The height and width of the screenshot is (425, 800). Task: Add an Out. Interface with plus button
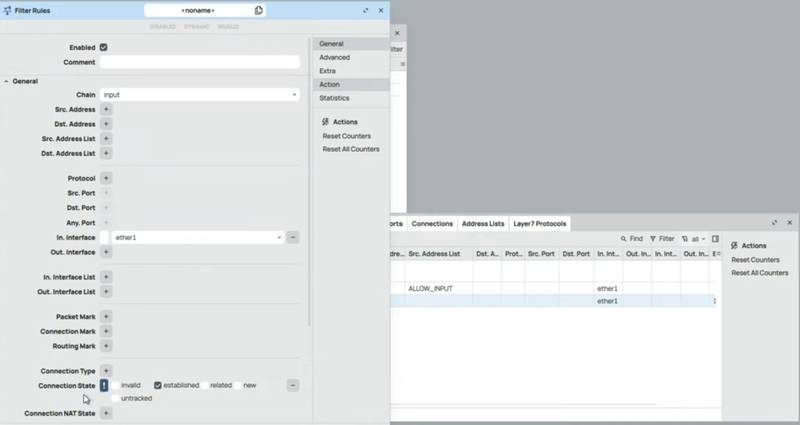(106, 252)
